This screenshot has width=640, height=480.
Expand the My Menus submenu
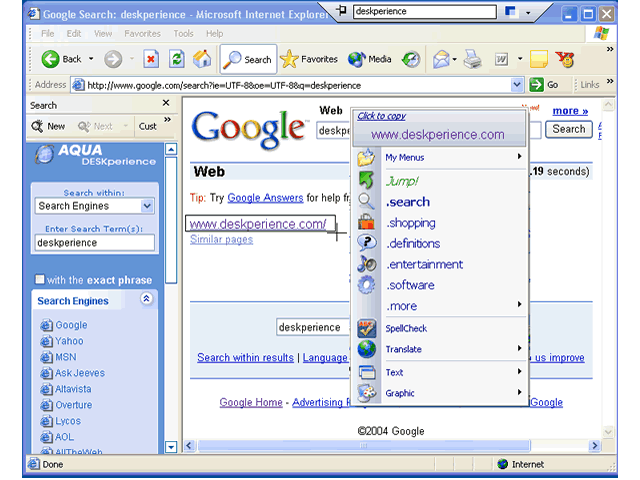click(x=519, y=156)
